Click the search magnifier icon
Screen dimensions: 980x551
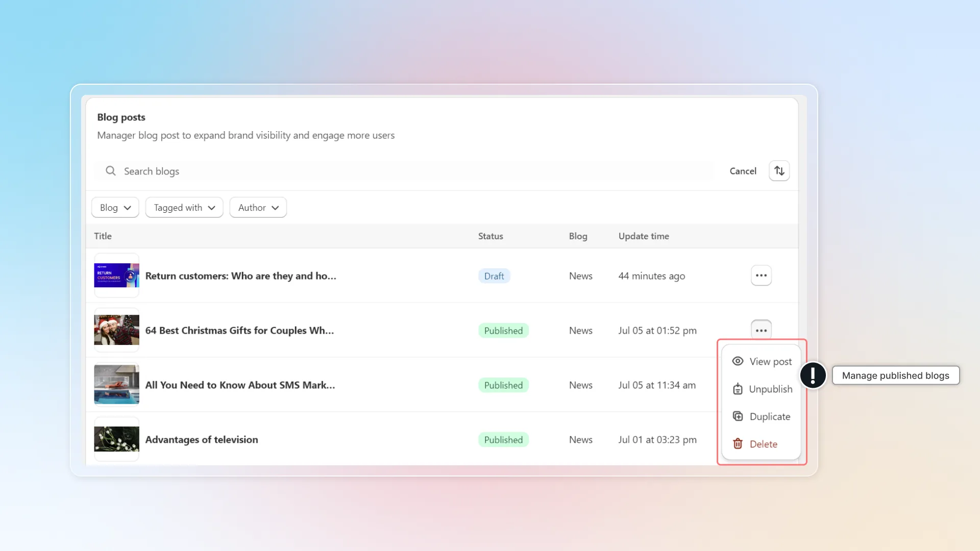tap(110, 171)
